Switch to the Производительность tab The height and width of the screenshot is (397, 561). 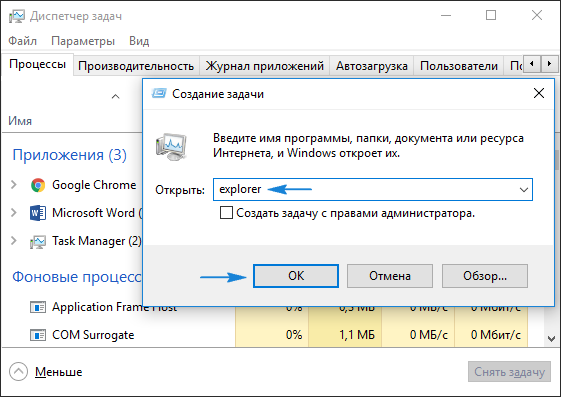[136, 66]
